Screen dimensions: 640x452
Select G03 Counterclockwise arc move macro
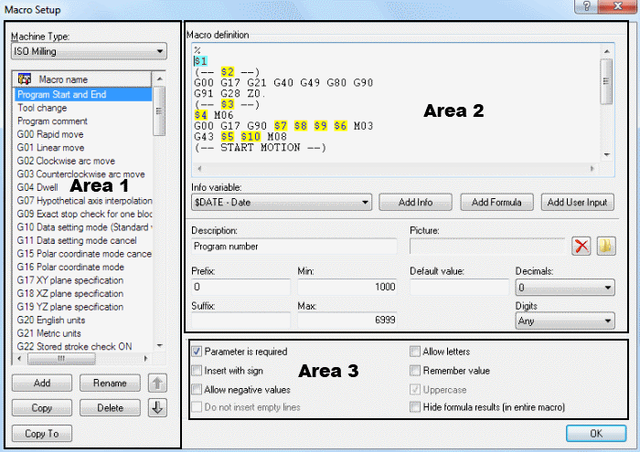83,174
